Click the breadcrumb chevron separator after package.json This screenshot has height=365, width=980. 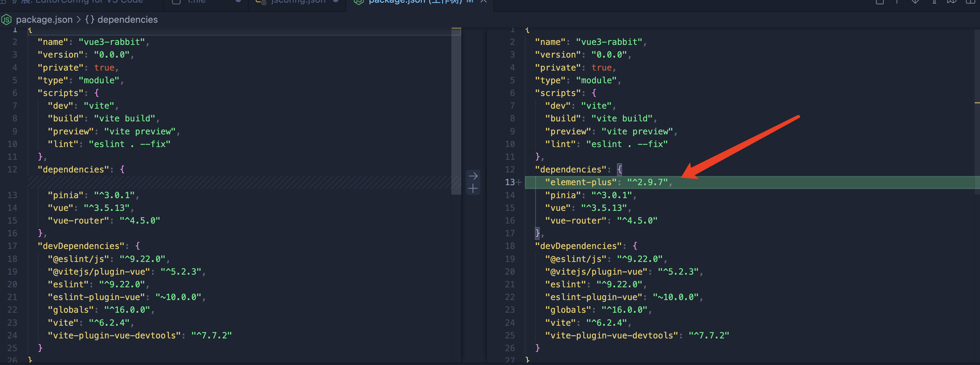pyautogui.click(x=78, y=19)
